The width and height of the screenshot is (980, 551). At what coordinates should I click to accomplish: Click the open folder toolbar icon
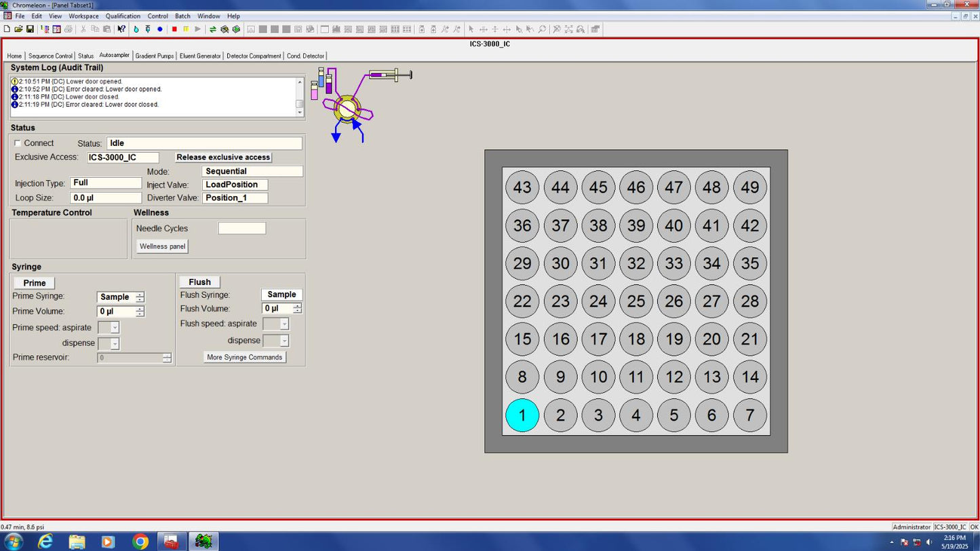[x=19, y=29]
